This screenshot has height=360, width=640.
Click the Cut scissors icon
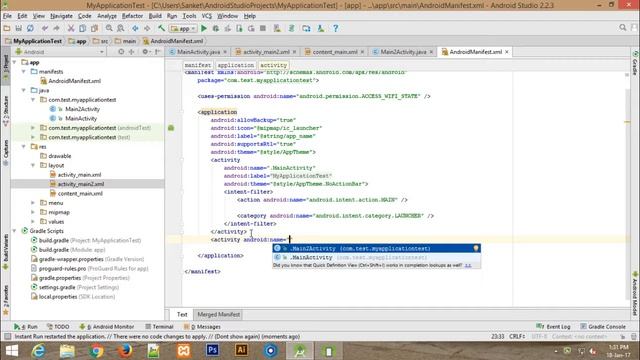coord(71,29)
